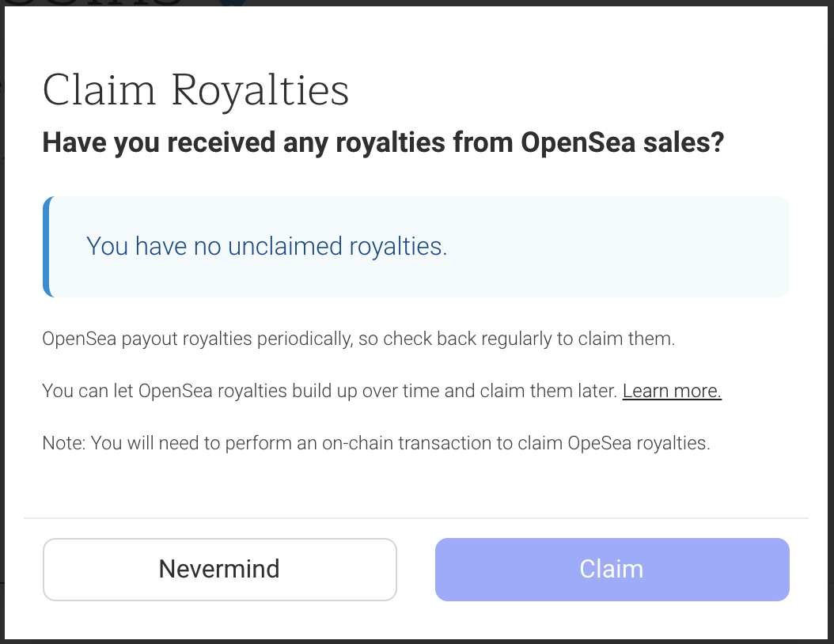The width and height of the screenshot is (834, 644).
Task: Open the Learn more link
Action: (x=672, y=391)
